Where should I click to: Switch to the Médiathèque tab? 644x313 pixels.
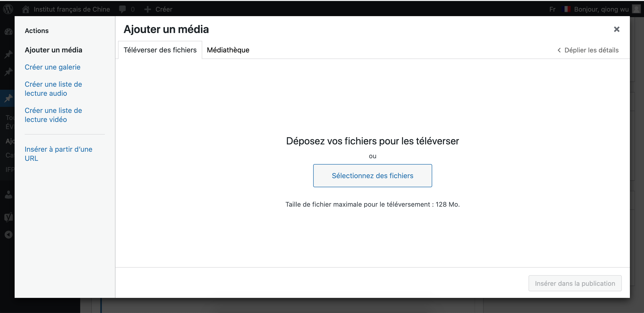228,50
